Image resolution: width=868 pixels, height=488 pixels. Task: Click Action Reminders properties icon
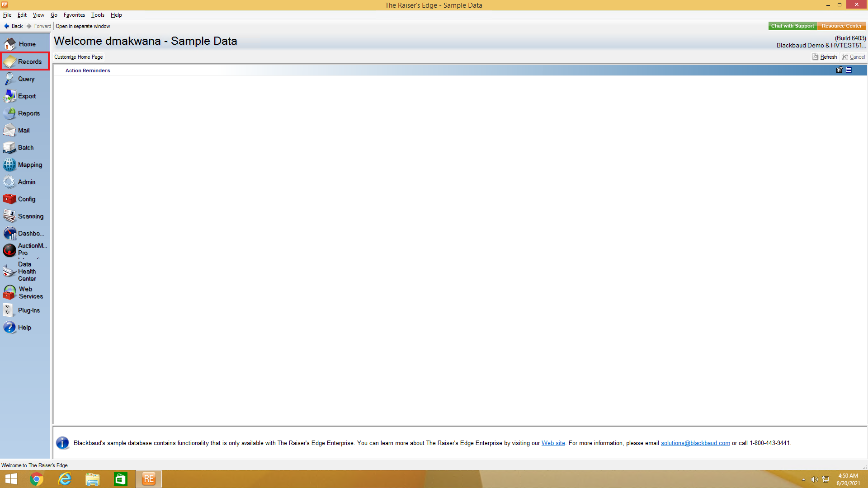(839, 70)
